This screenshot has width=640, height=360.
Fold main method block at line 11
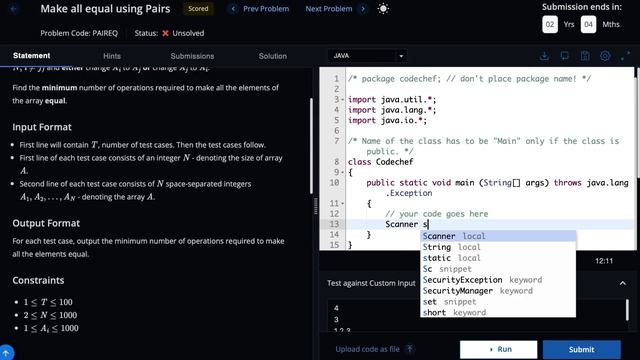(x=342, y=203)
